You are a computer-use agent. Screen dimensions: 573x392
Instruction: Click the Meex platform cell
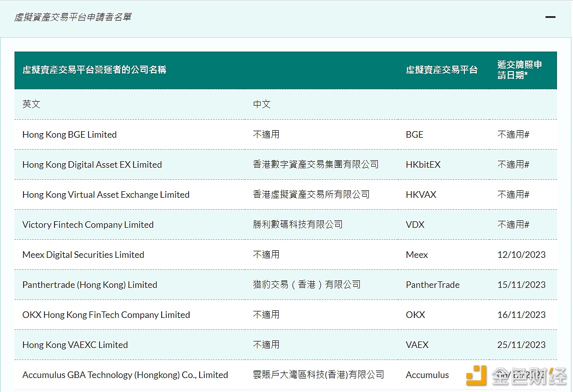[417, 254]
